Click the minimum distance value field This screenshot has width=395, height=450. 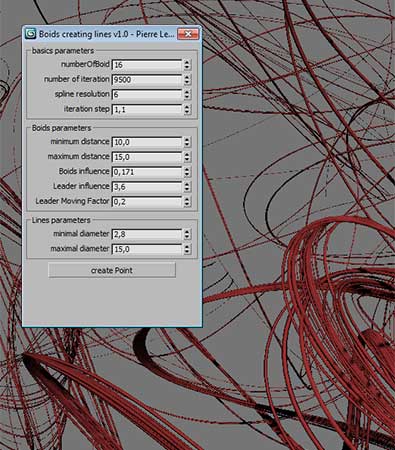click(147, 142)
